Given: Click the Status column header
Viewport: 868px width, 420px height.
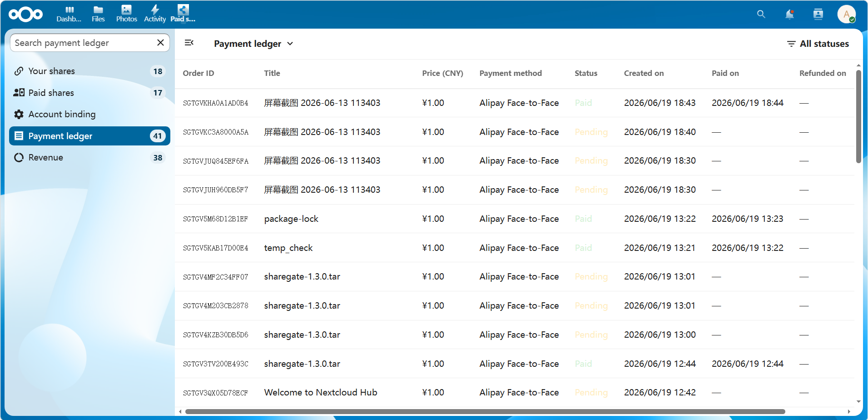Looking at the screenshot, I should pos(586,73).
